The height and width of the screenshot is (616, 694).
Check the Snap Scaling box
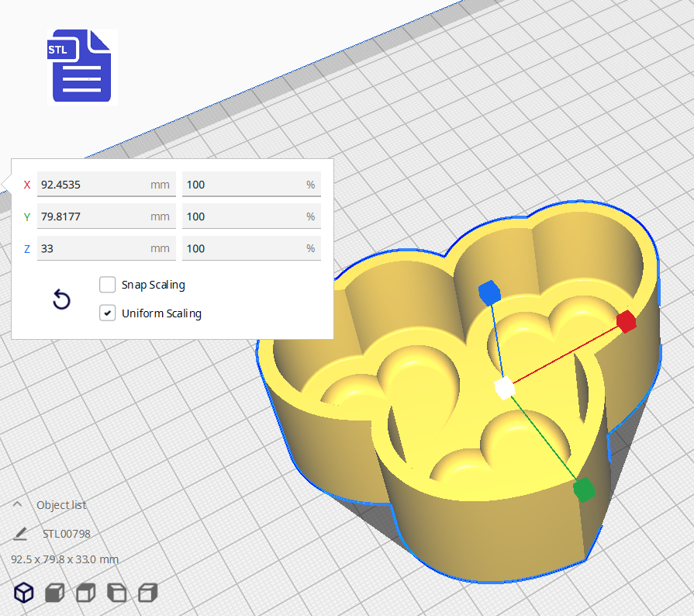[x=107, y=284]
